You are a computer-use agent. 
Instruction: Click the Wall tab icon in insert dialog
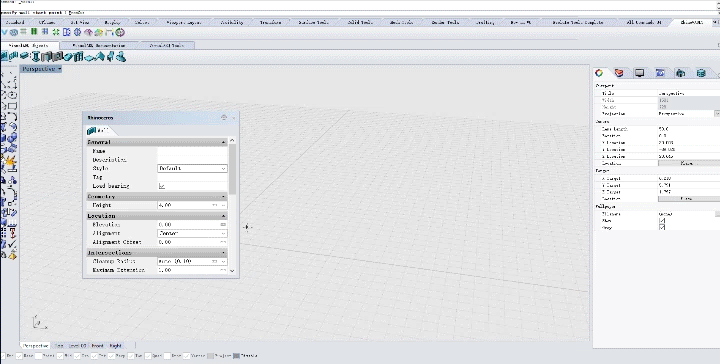tap(92, 131)
